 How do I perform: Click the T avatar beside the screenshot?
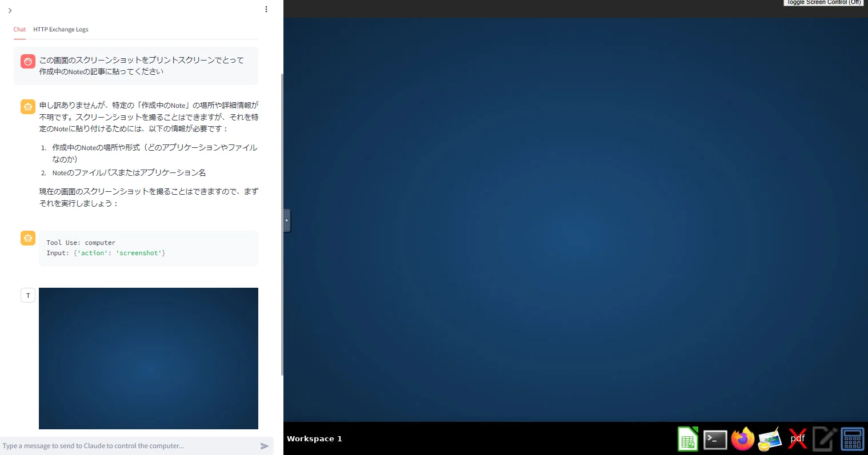[x=28, y=295]
